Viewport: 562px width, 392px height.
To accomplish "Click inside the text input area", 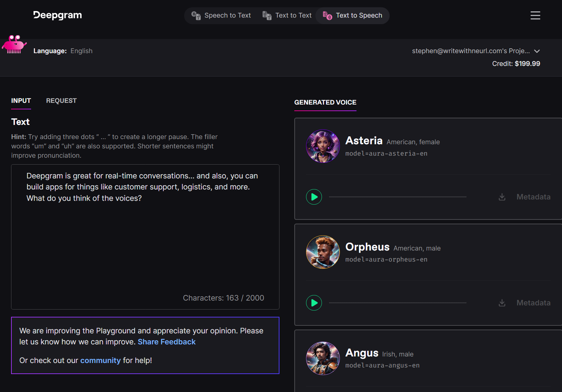I will [145, 237].
